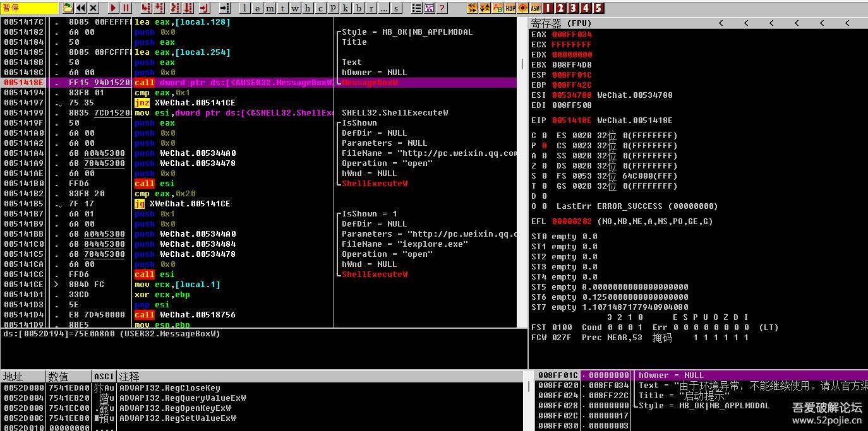Open the Windows list with the 'w' button

tap(295, 8)
